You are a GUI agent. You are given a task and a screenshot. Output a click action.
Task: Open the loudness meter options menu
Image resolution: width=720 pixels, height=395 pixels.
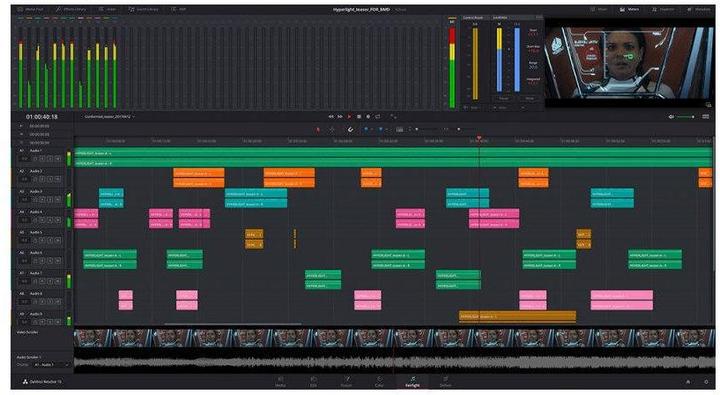point(538,17)
